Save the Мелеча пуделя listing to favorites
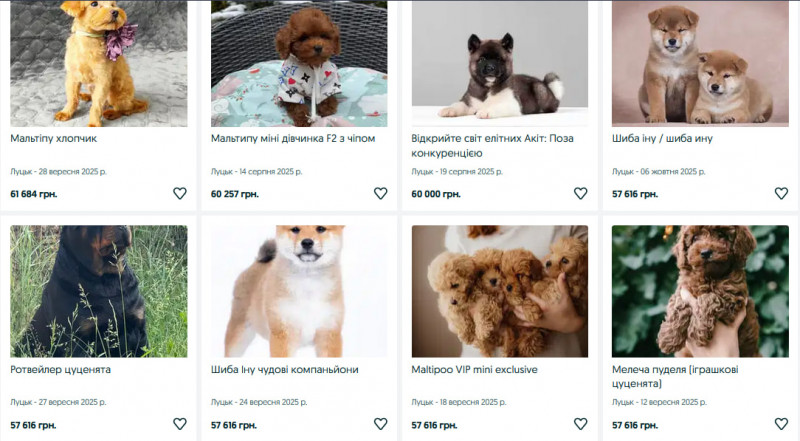 tap(781, 424)
